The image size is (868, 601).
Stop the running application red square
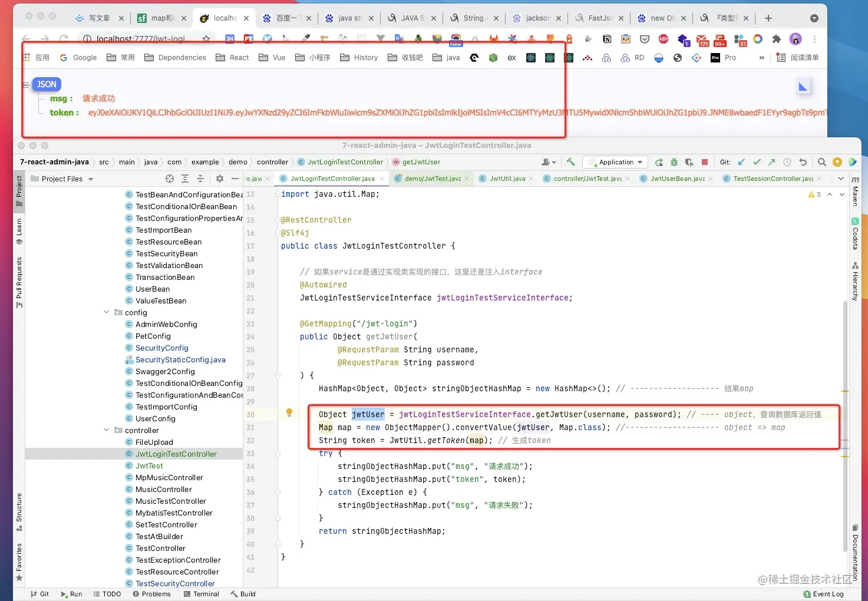705,162
